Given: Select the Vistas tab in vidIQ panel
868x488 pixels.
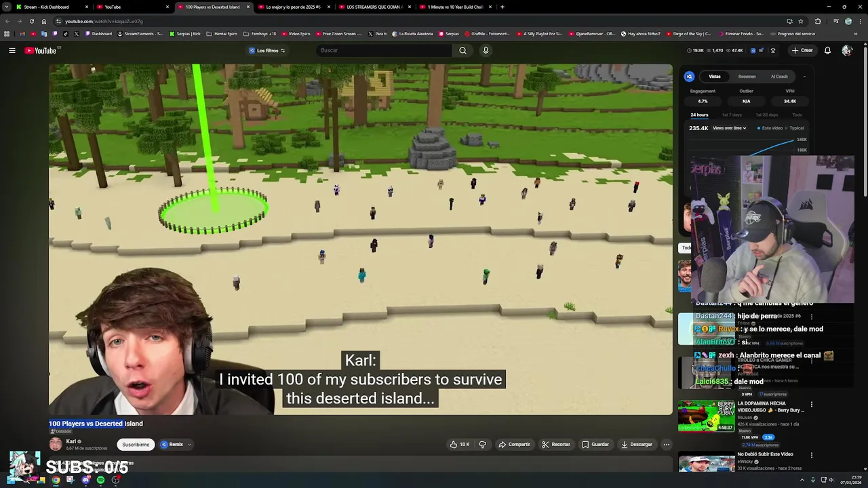Looking at the screenshot, I should 715,77.
